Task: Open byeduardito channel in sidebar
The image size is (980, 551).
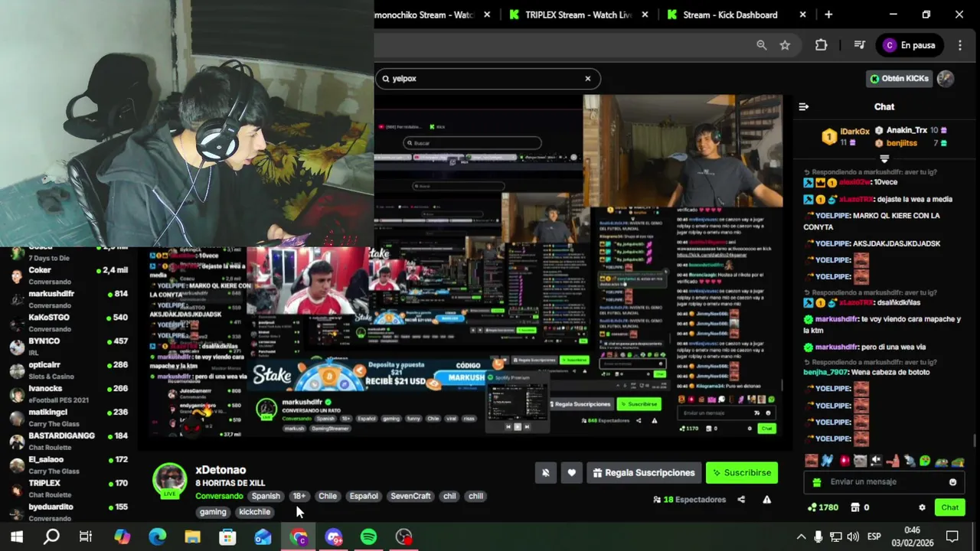Action: [x=67, y=512]
